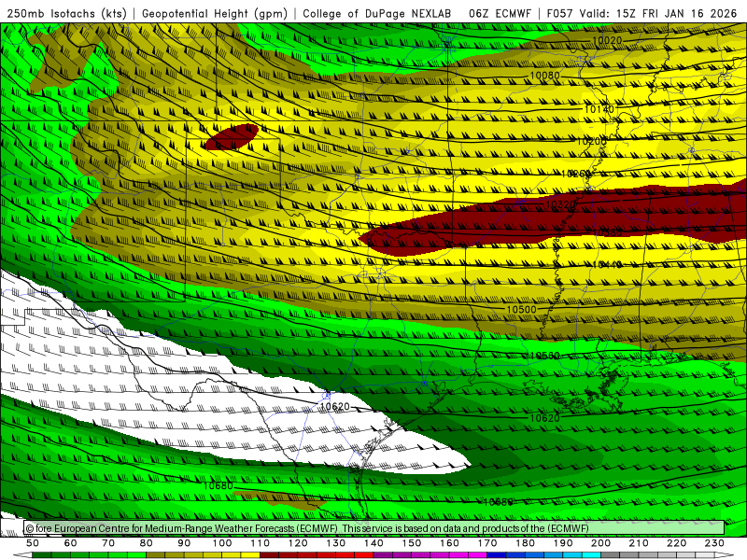
Task: Click the 200 value on the color scale
Action: 600,543
